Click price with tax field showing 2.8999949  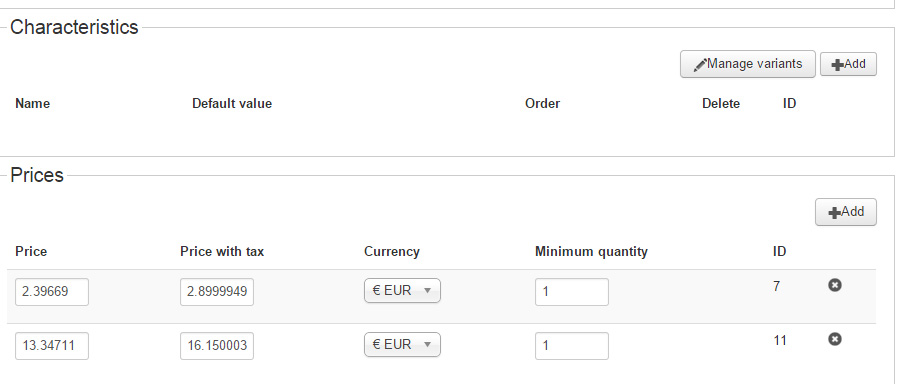tap(217, 292)
